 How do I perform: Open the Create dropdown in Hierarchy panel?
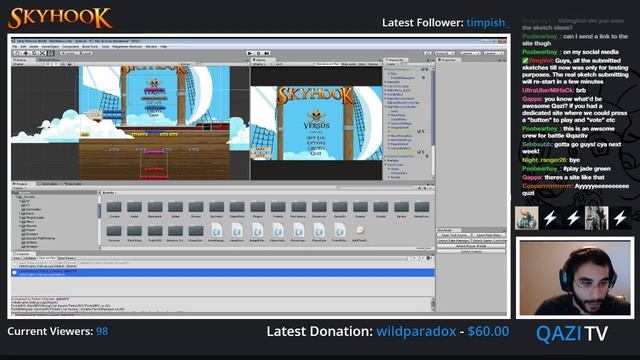pyautogui.click(x=391, y=64)
